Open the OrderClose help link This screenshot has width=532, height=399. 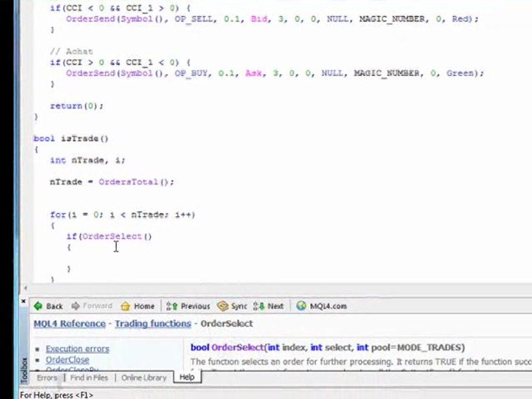pyautogui.click(x=67, y=360)
